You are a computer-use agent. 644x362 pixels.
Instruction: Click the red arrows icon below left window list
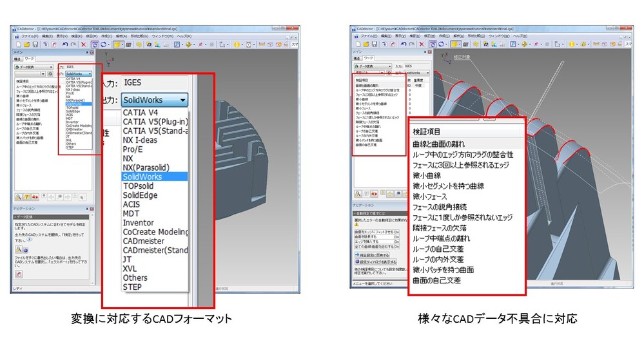(35, 197)
